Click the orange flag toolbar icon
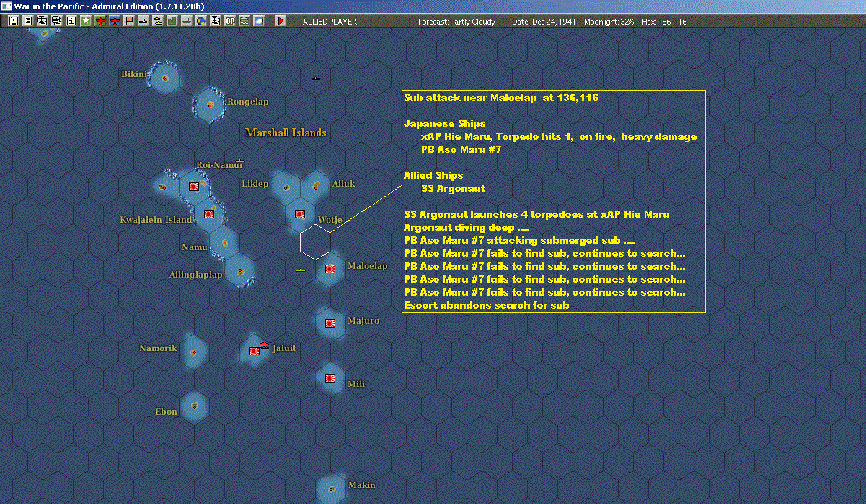The width and height of the screenshot is (866, 504). (129, 21)
